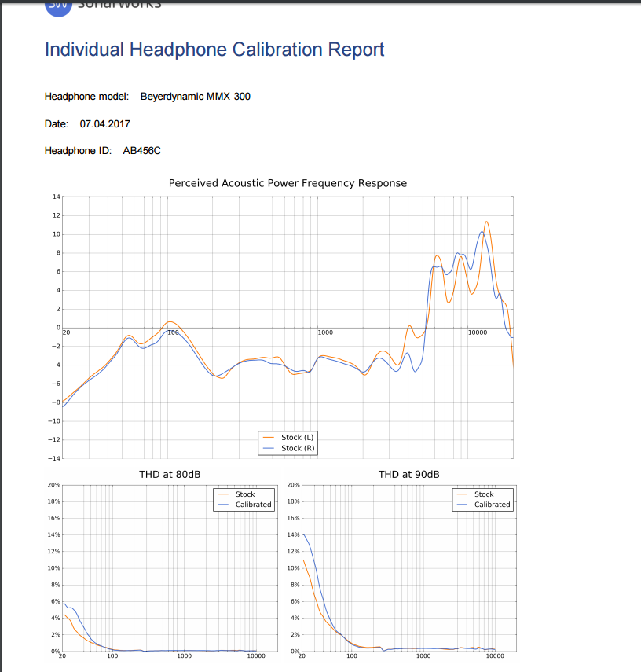
Task: Click the 10000 label on THD 90dB x-axis
Action: pyautogui.click(x=495, y=655)
